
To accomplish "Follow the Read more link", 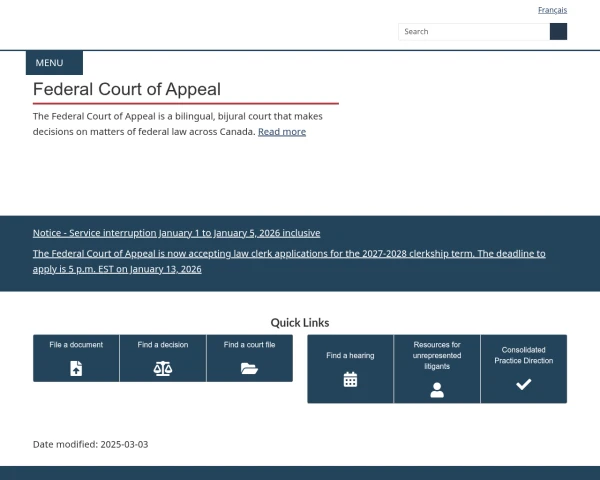I will pyautogui.click(x=282, y=132).
